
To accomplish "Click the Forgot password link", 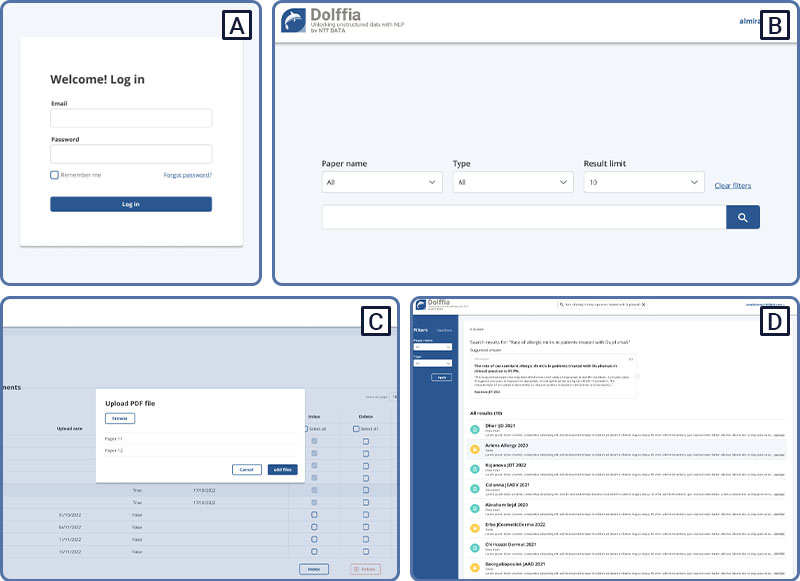I will pos(186,173).
